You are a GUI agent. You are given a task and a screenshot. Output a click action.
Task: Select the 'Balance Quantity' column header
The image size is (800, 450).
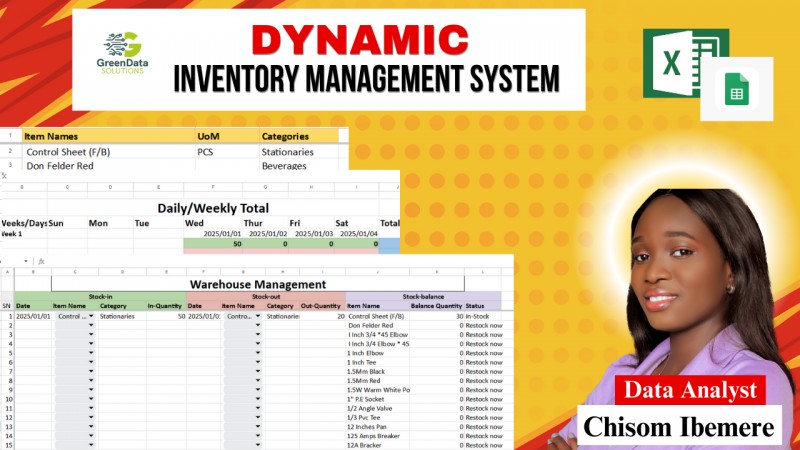point(436,306)
